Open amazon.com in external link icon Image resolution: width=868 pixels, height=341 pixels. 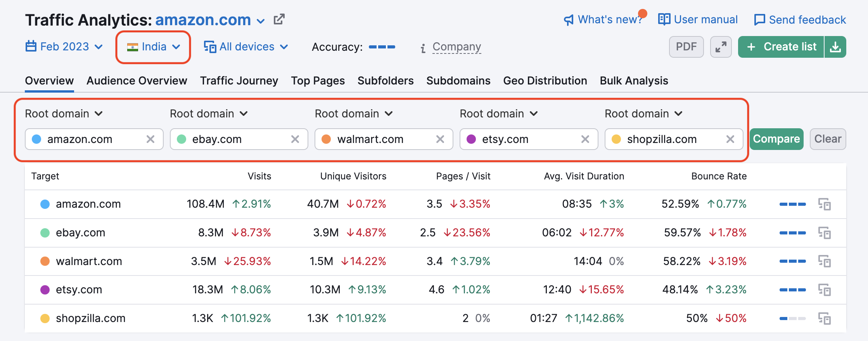[279, 19]
